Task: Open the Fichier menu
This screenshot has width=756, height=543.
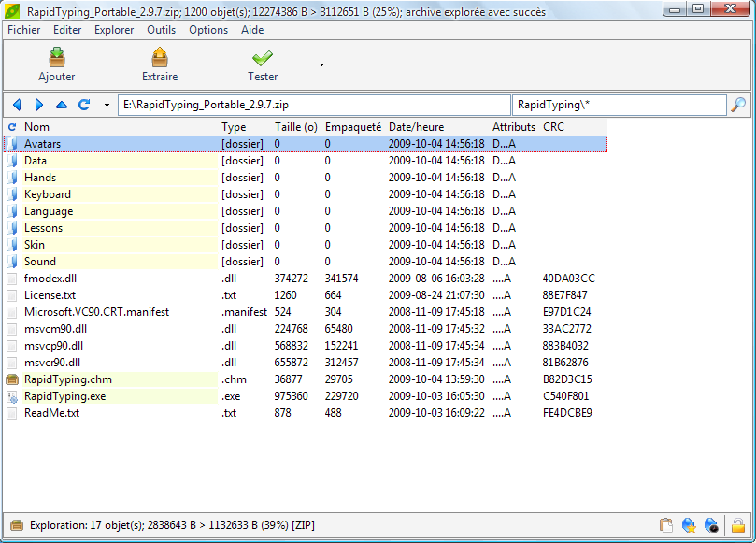Action: 24,30
